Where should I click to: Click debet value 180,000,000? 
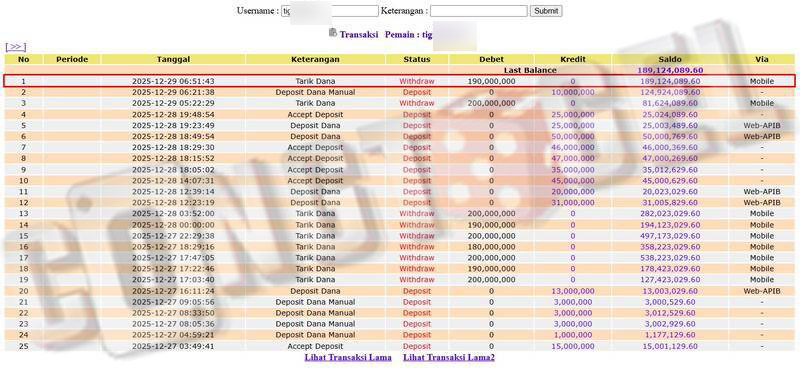[491, 247]
